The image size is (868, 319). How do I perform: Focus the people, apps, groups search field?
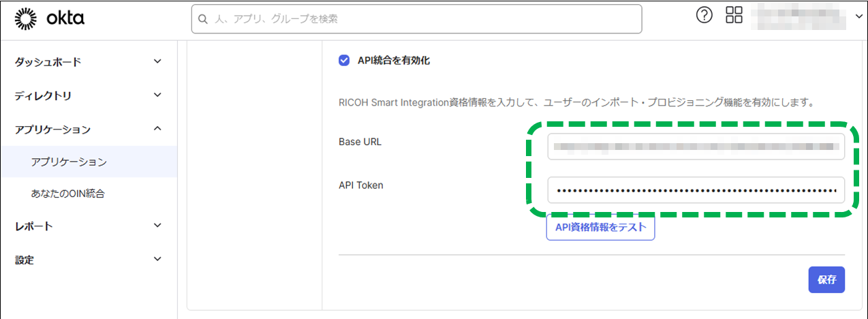point(416,19)
